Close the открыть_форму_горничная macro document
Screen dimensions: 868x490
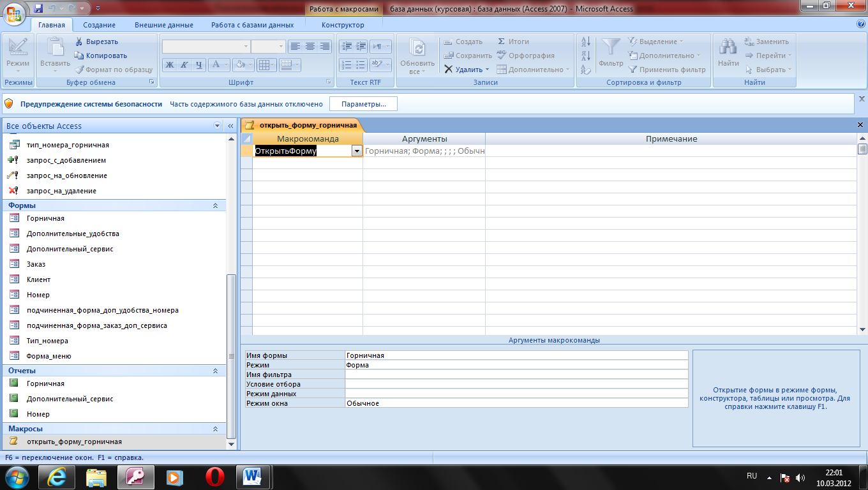[x=860, y=125]
